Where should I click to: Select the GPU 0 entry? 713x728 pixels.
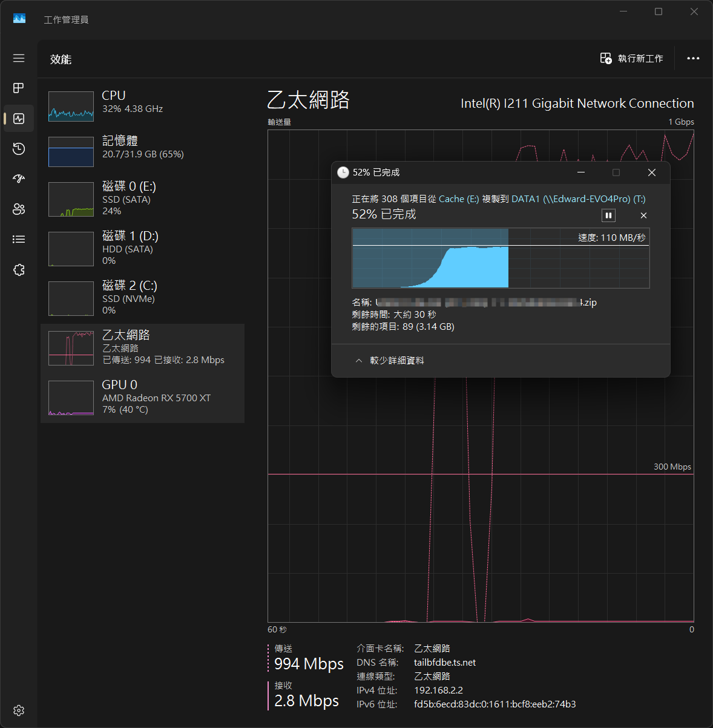click(142, 398)
